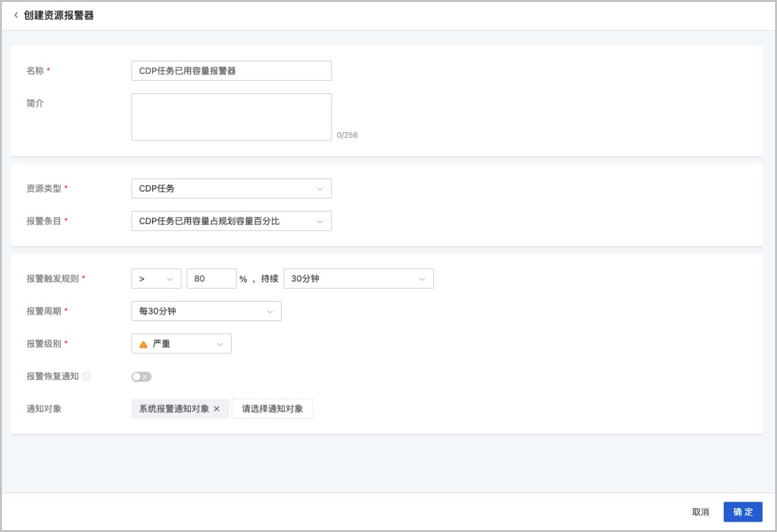Click the chevron arrow in 资源类型 field

[x=320, y=189]
